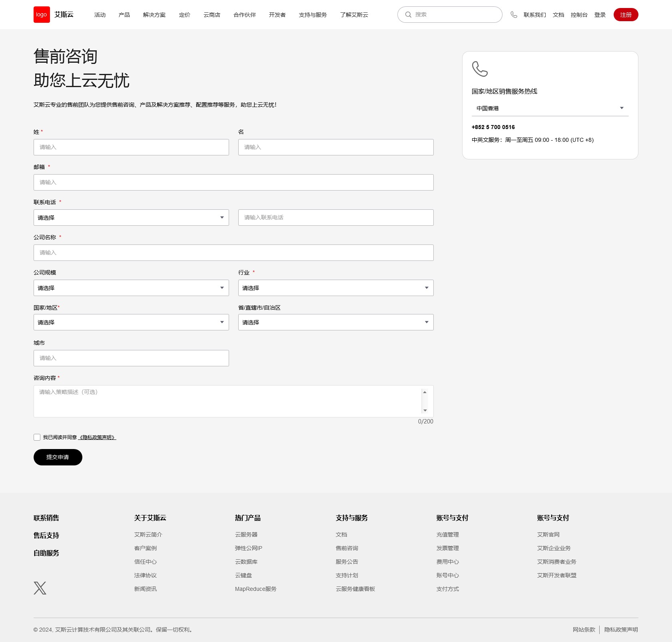Click the footer 联系销售 link
Viewport: 672px width, 642px height.
coord(46,518)
